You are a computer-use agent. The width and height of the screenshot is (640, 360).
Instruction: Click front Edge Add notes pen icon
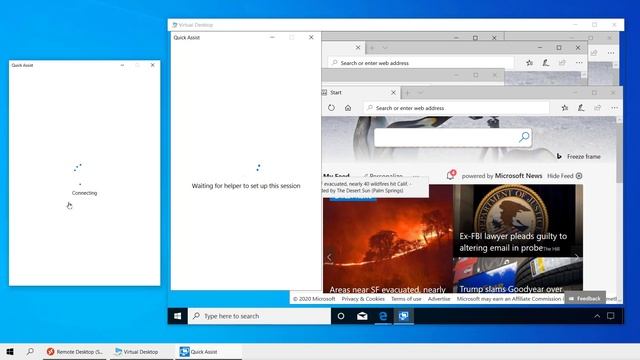click(x=581, y=108)
